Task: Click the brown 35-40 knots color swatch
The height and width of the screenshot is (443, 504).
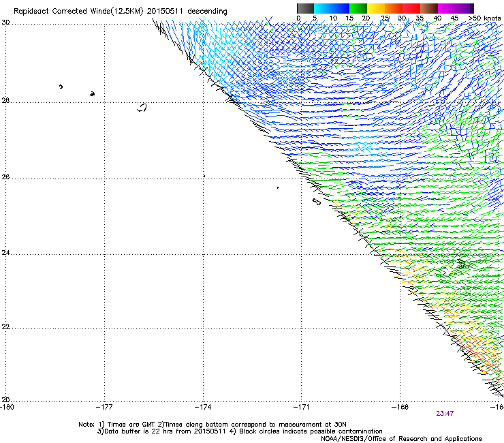Action: 429,8
